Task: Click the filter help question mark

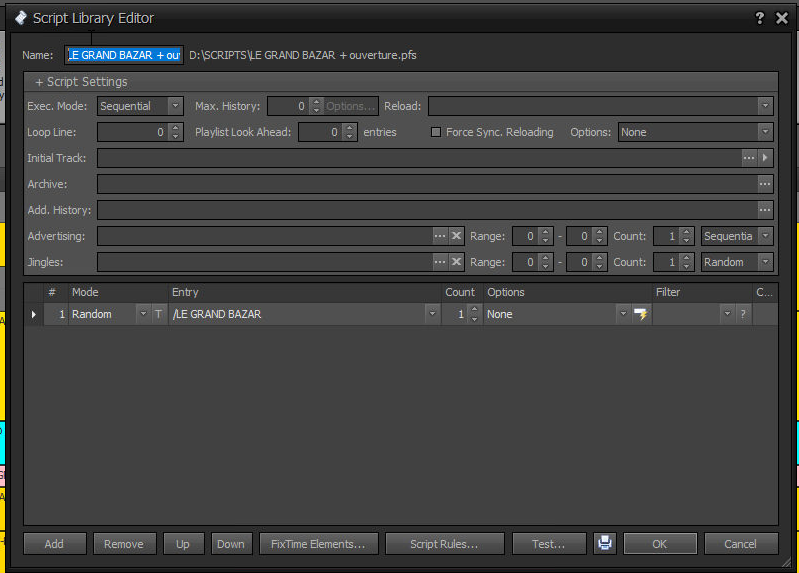Action: [x=742, y=314]
